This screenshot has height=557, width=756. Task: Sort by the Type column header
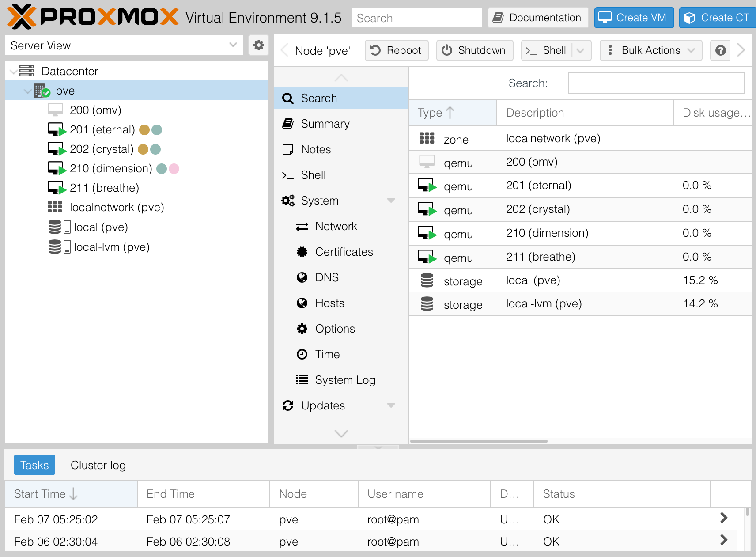453,113
